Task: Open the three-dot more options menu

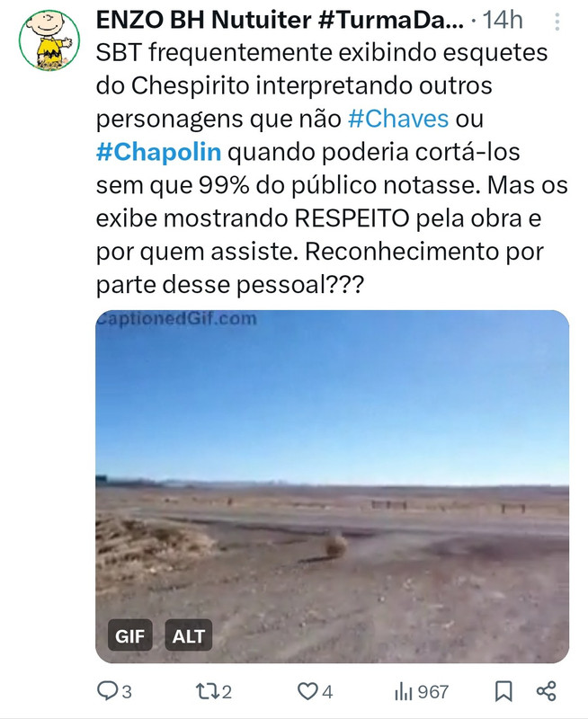Action: (557, 22)
